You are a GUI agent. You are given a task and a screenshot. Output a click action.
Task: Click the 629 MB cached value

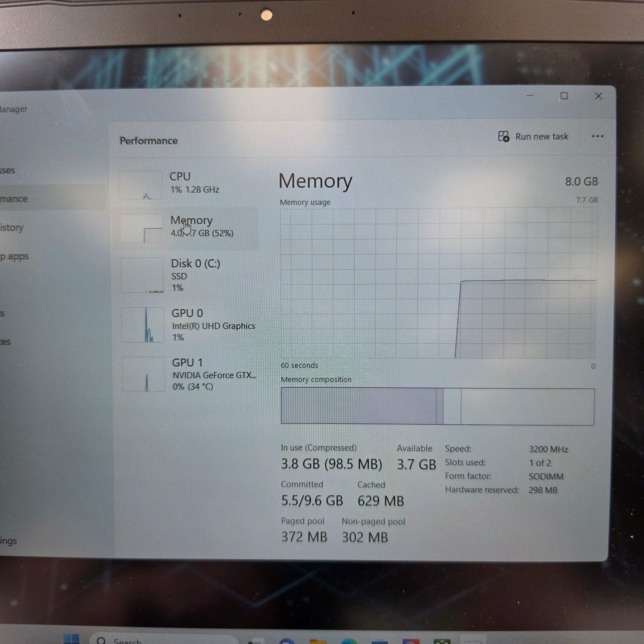click(381, 501)
